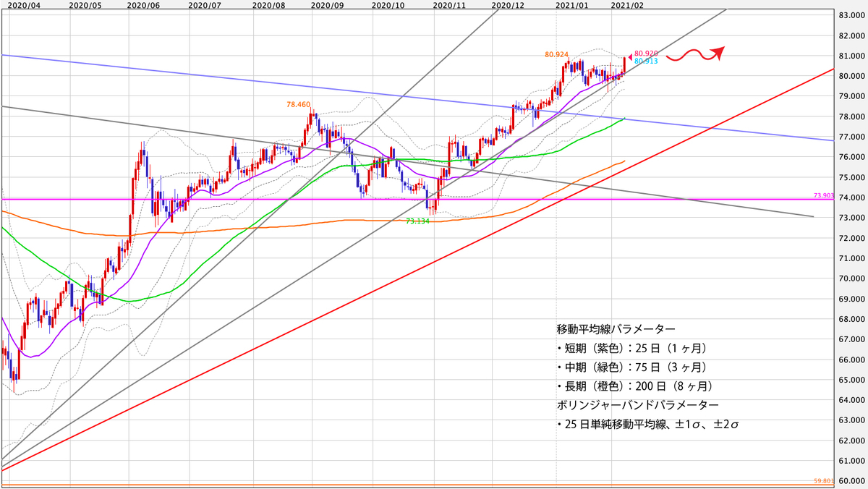The image size is (868, 489).
Task: Click the 25日単純移動平均線、±1σ、±2σ line
Action: (x=648, y=425)
